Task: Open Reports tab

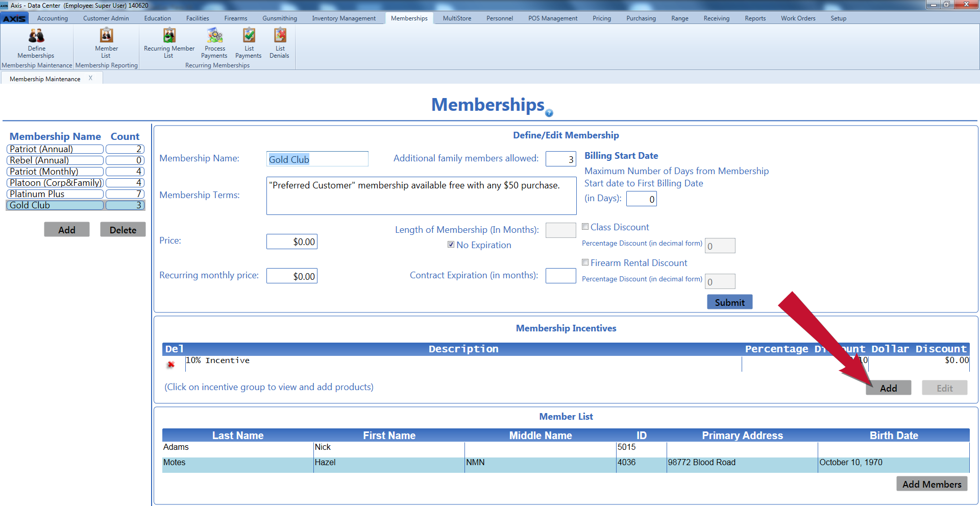Action: 755,18
